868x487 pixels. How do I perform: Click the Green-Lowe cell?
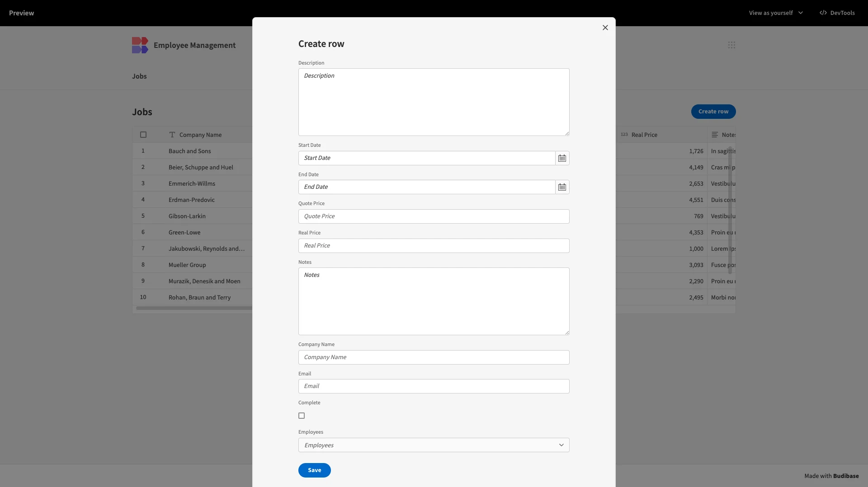point(184,232)
